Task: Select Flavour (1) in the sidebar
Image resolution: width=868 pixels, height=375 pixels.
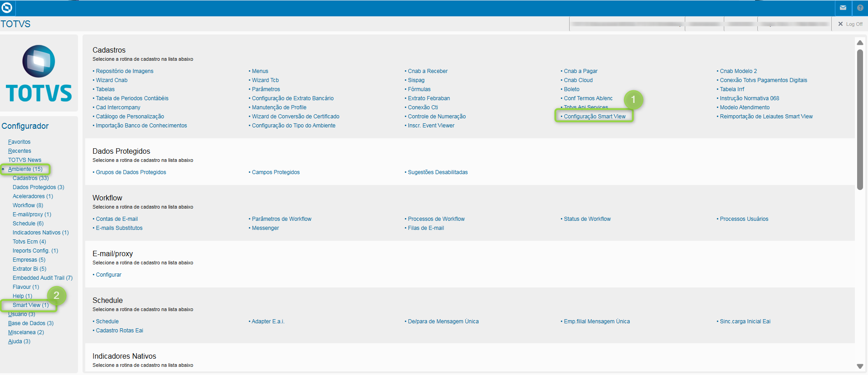Action: point(26,287)
